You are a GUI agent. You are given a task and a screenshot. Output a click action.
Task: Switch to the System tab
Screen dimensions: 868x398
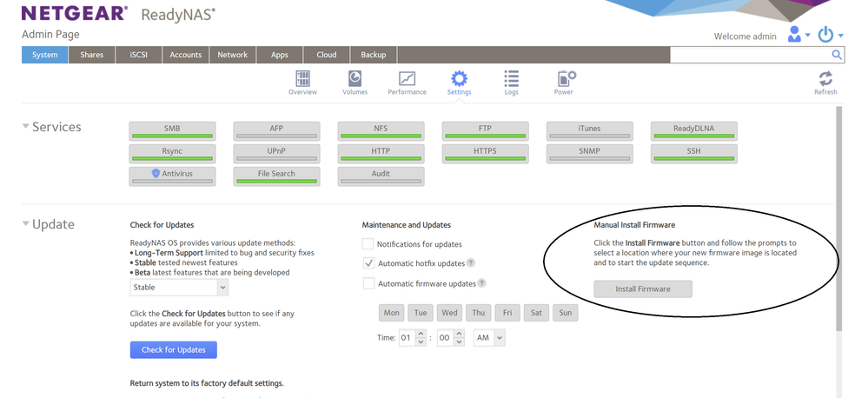45,55
